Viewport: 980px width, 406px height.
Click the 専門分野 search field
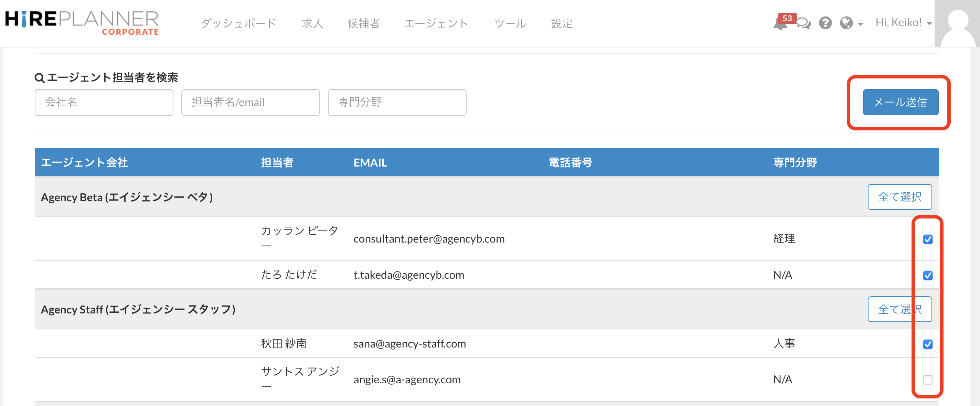(x=397, y=102)
